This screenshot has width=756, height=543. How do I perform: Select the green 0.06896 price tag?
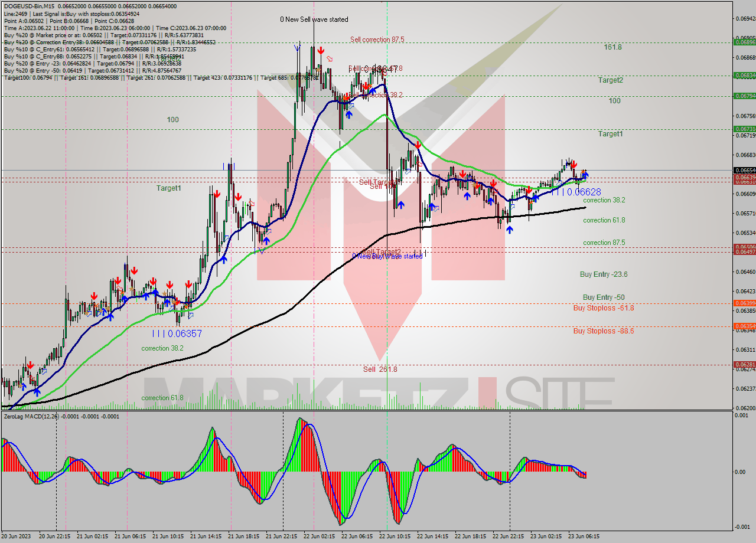click(744, 42)
